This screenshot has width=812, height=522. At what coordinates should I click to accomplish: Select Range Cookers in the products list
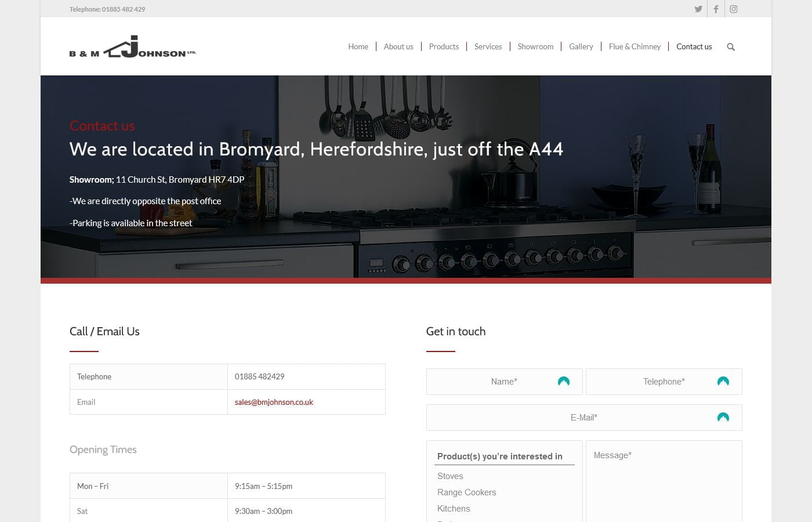pos(467,492)
